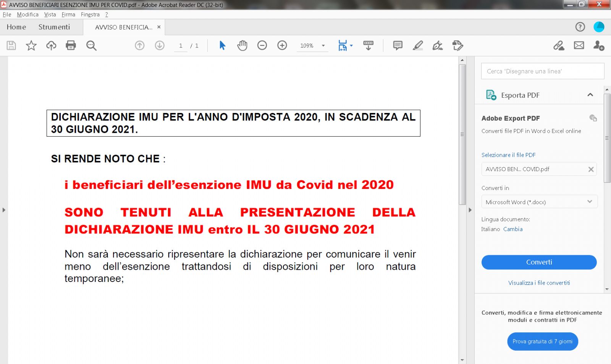Switch to the Strumenti tab
Viewport: 611px width, 364px height.
point(54,27)
